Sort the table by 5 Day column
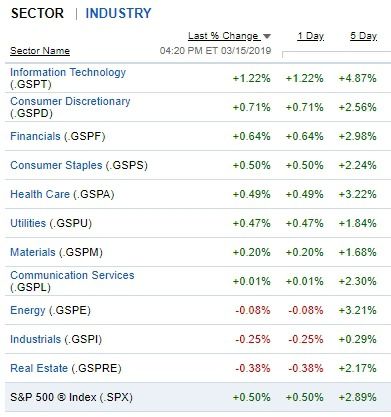The width and height of the screenshot is (391, 417). point(363,36)
